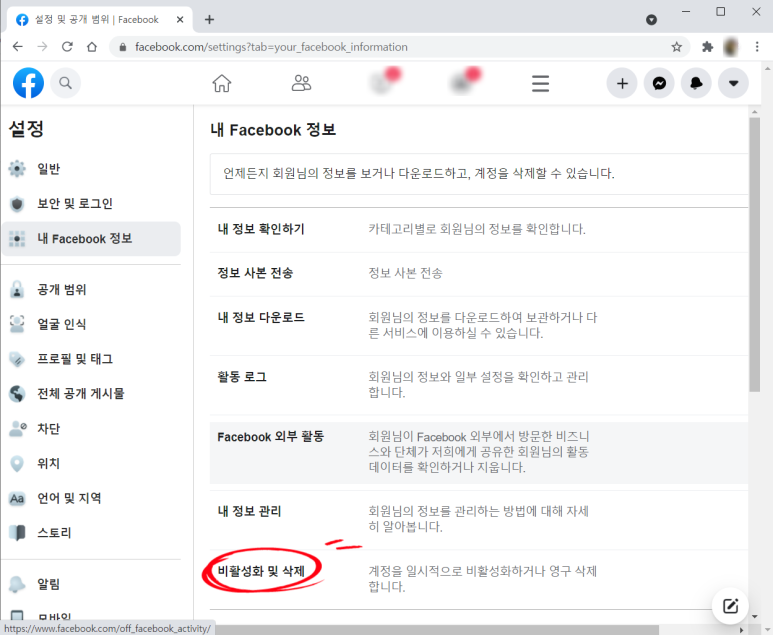The width and height of the screenshot is (773, 635).
Task: Open the Chrome three-dot menu
Action: tap(757, 47)
